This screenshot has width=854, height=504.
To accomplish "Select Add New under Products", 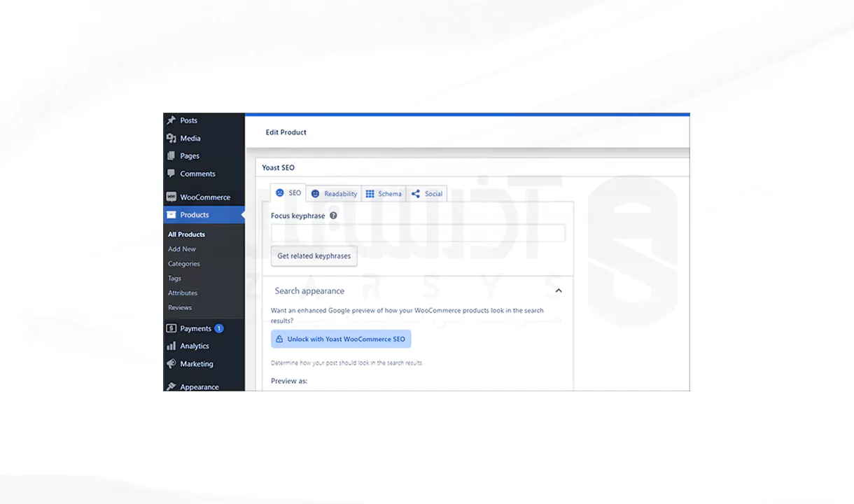I will click(x=182, y=249).
